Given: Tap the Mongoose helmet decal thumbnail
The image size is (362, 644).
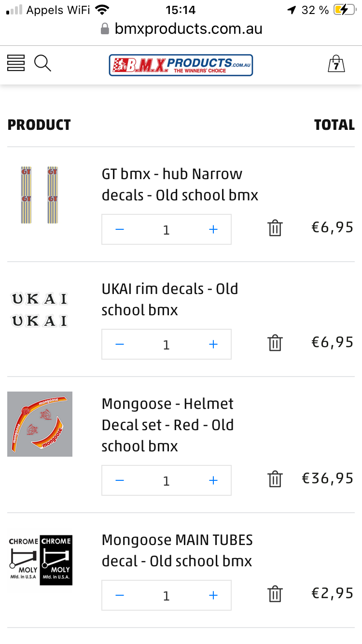Looking at the screenshot, I should (40, 424).
